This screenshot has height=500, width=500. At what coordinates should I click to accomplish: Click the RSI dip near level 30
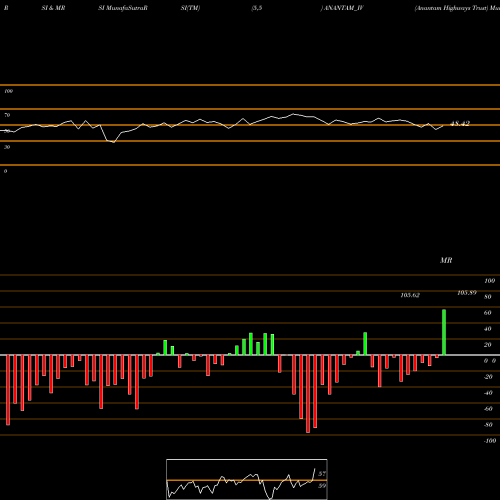pyautogui.click(x=114, y=142)
